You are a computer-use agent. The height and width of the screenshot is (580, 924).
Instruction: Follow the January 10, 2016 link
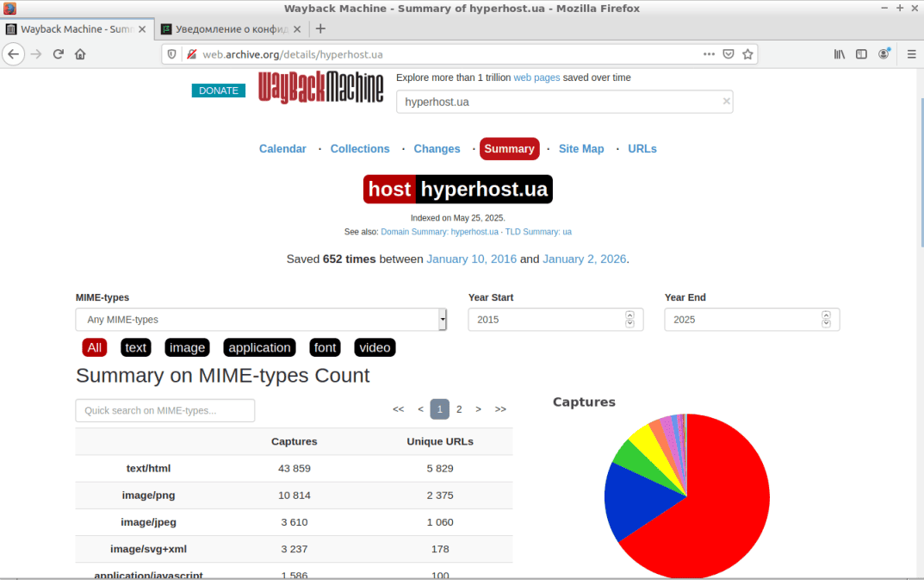coord(471,259)
